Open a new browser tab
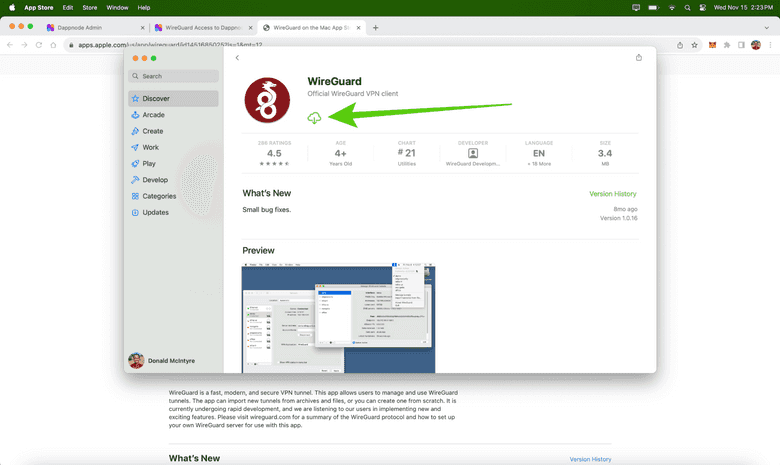Screen dimensions: 780x465 376,28
